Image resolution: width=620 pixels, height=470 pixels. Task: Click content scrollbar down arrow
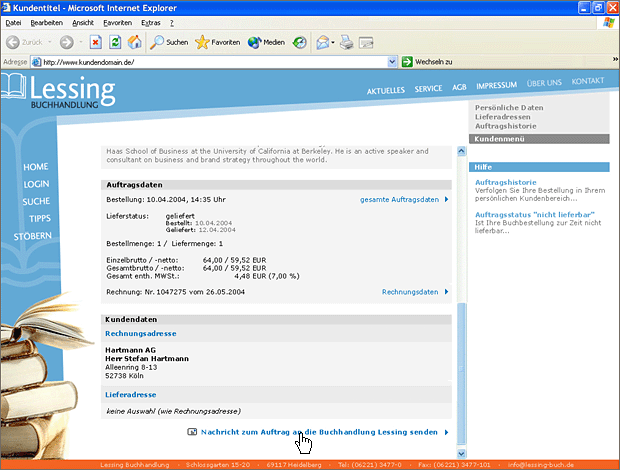click(x=461, y=453)
